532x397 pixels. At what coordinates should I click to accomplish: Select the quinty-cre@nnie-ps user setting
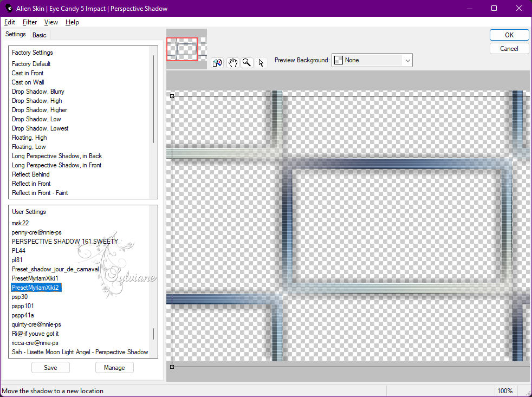[x=36, y=324]
